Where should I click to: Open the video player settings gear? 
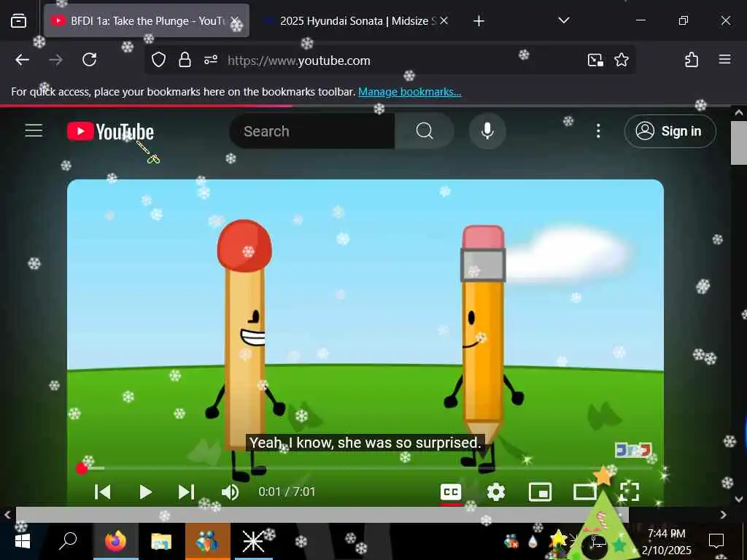click(x=495, y=492)
